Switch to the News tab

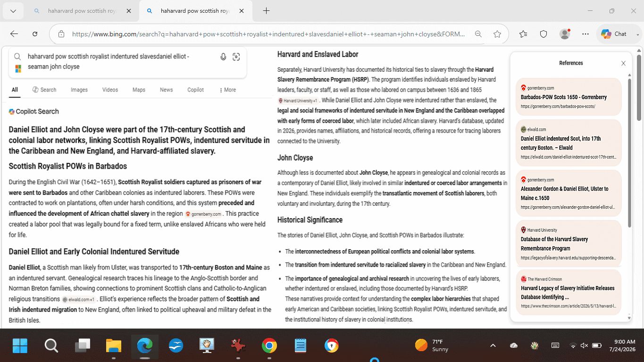tap(166, 90)
